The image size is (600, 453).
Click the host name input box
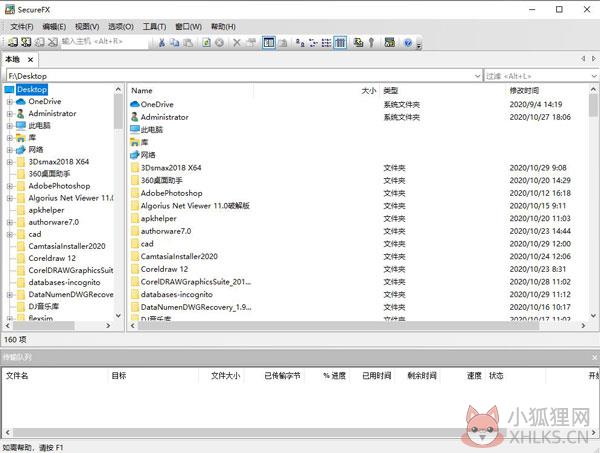pos(104,42)
